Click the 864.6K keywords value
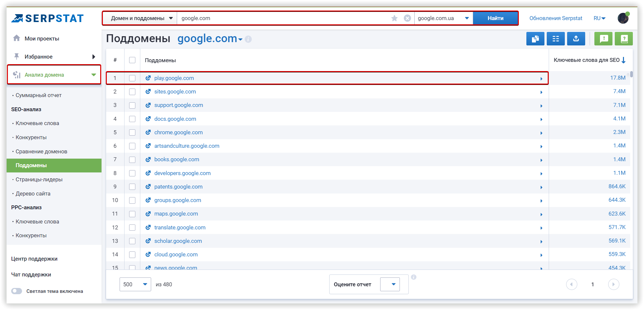This screenshot has height=310, width=644. (617, 186)
